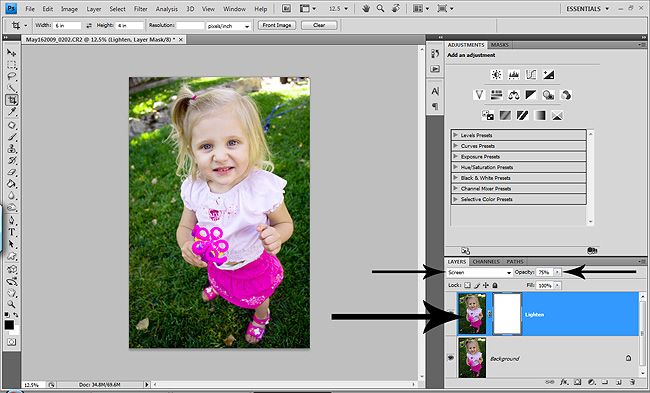Screen dimensions: 650x393
Task: Click the Clear button
Action: pos(319,25)
